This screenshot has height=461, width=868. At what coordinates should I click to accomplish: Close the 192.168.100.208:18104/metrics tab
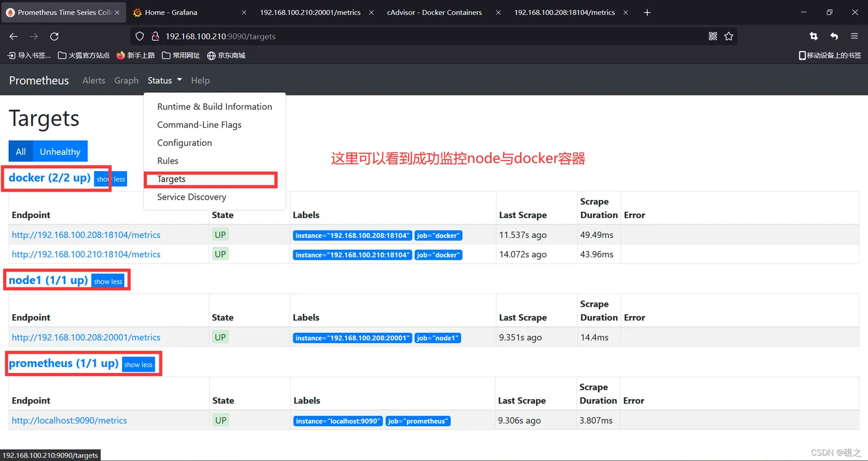(x=625, y=12)
